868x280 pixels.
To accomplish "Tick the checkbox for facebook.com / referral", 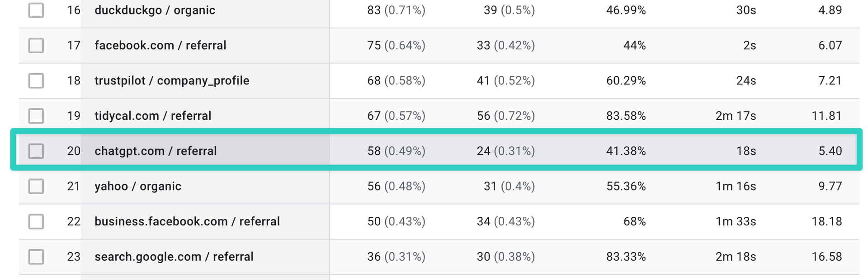I will point(36,45).
